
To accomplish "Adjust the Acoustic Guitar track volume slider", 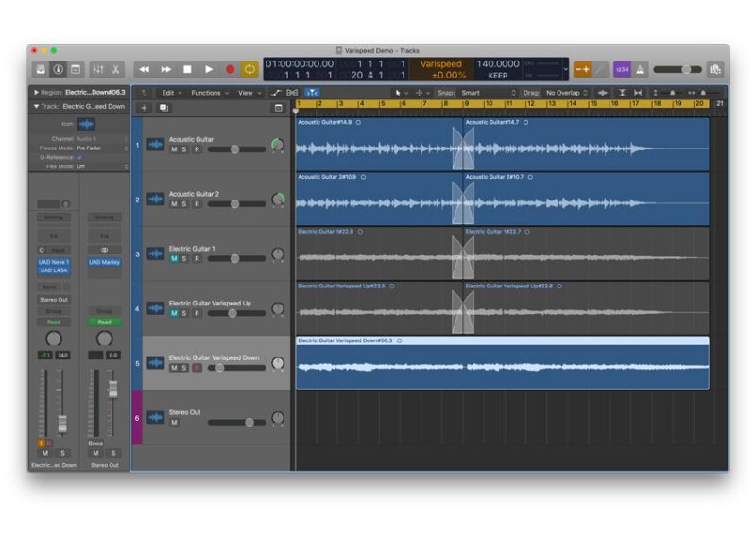I will tap(236, 149).
